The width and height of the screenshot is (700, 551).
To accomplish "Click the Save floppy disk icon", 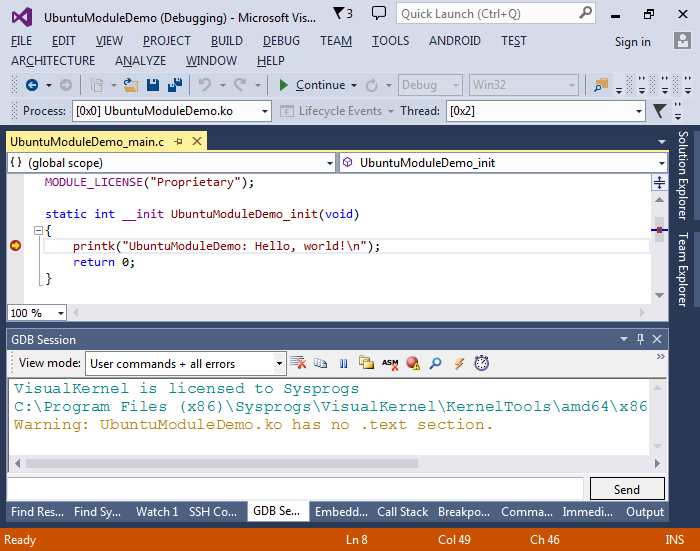I will pos(153,85).
